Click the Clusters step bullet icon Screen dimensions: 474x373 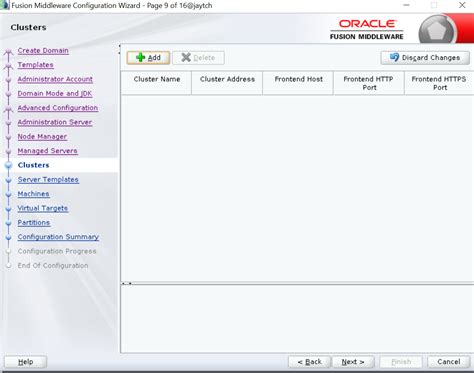9,165
